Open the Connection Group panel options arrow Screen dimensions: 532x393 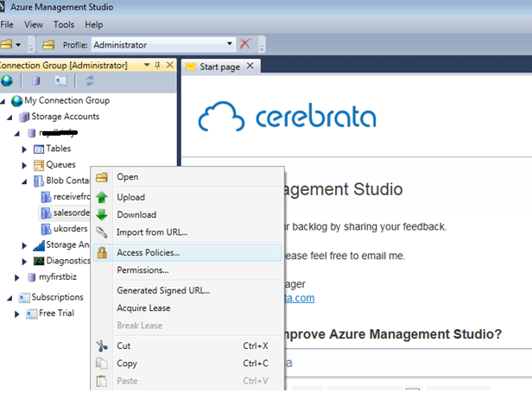click(147, 65)
